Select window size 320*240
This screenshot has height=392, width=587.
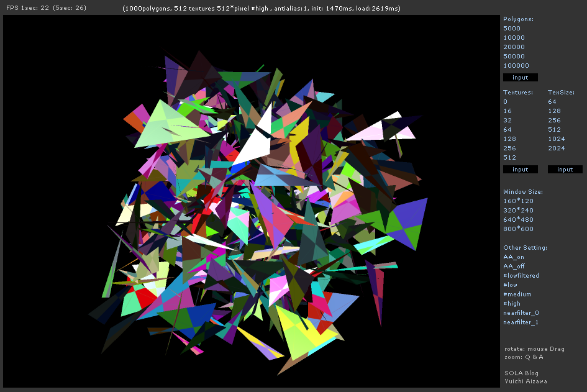coord(519,211)
